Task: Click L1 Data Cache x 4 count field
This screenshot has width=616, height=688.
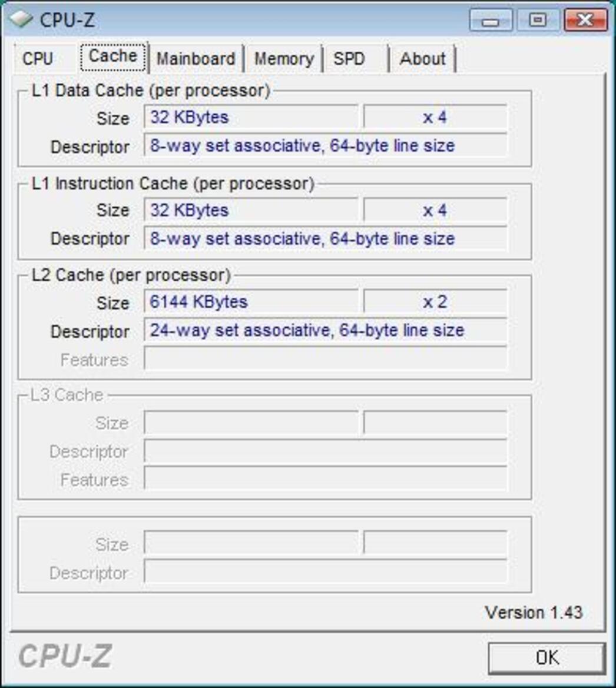Action: click(435, 117)
